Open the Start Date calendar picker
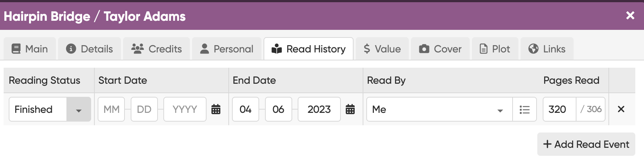 [216, 109]
